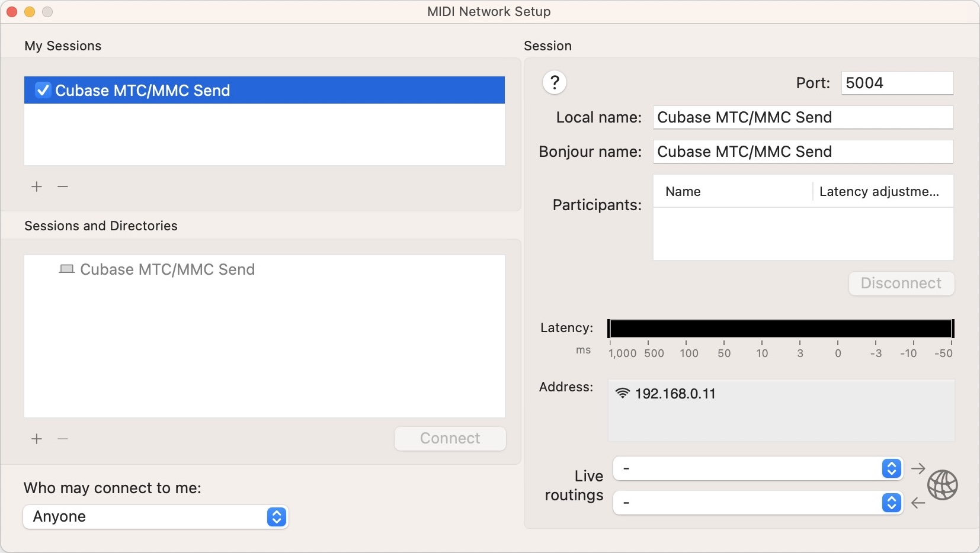980x553 pixels.
Task: Select the Cubase MTC/MMC Send row in My Sessions
Action: (x=264, y=90)
